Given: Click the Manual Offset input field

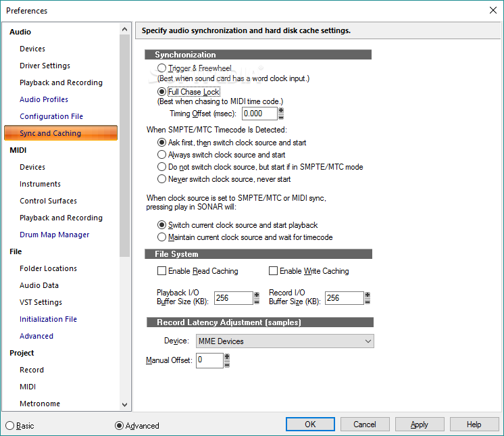Looking at the screenshot, I should [209, 360].
